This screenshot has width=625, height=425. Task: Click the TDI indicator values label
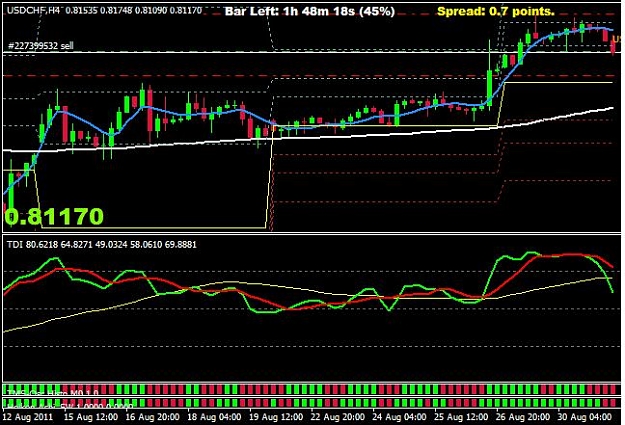click(x=102, y=244)
